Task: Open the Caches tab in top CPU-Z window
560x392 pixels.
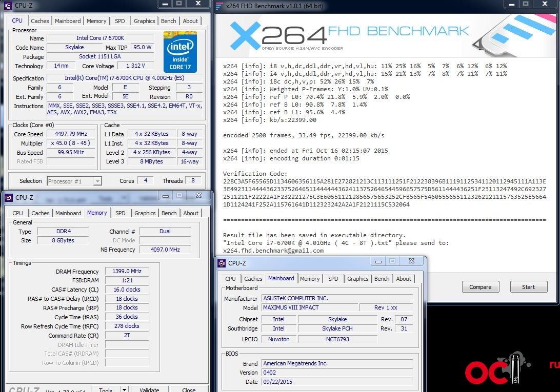Action: (39, 21)
